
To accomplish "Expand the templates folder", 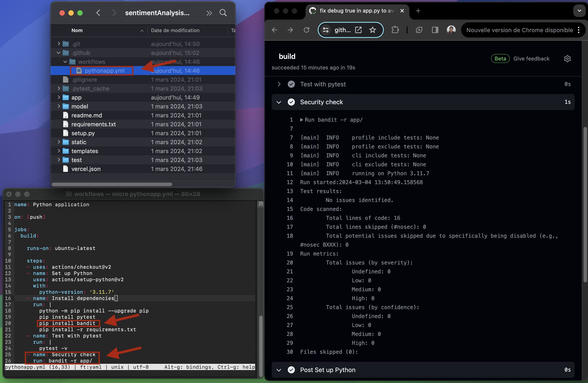I will 59,151.
